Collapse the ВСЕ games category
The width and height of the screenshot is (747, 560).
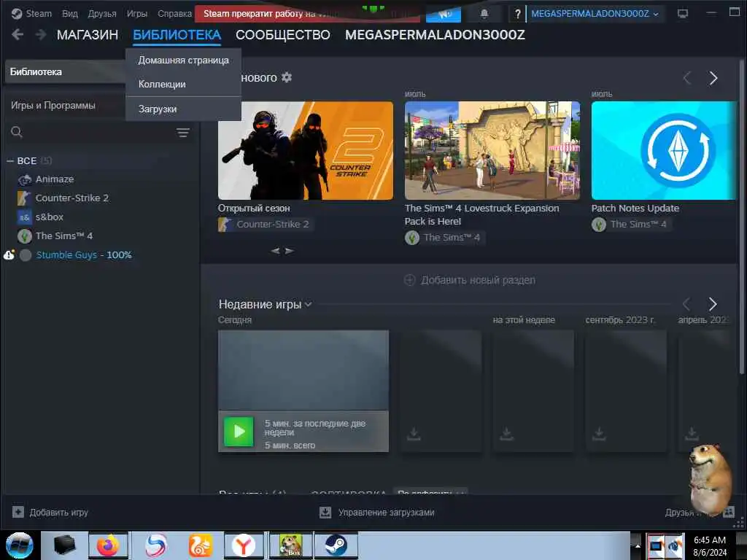pyautogui.click(x=10, y=161)
